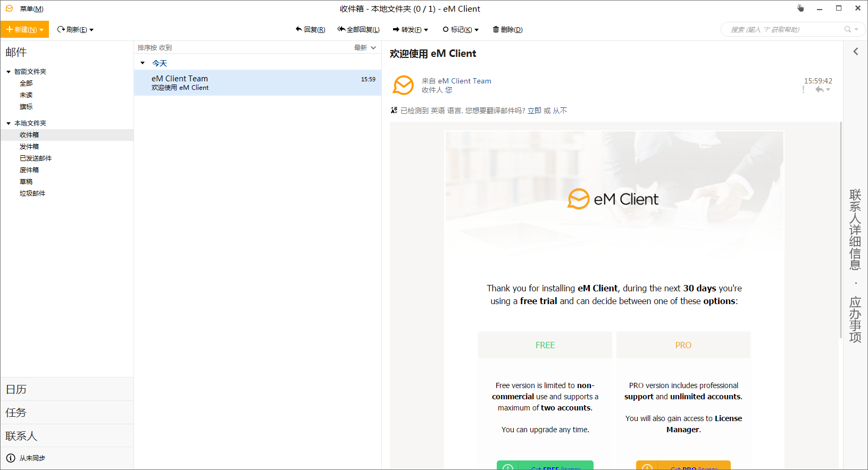868x470 pixels.
Task: Click 从不 never translate link
Action: point(560,111)
